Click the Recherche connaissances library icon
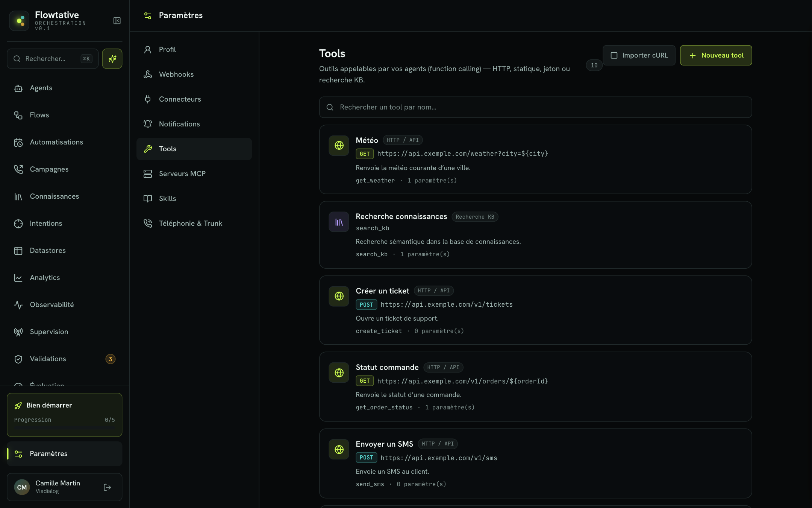The image size is (812, 508). 339,222
